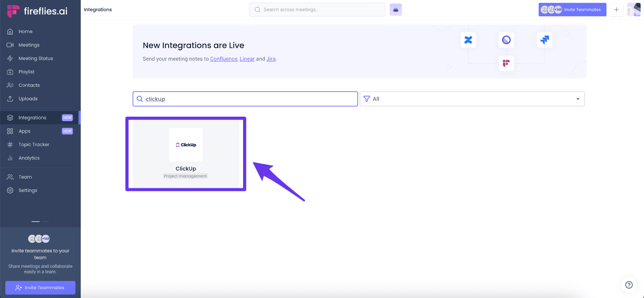Open the Jira link
The width and height of the screenshot is (644, 298).
[271, 59]
